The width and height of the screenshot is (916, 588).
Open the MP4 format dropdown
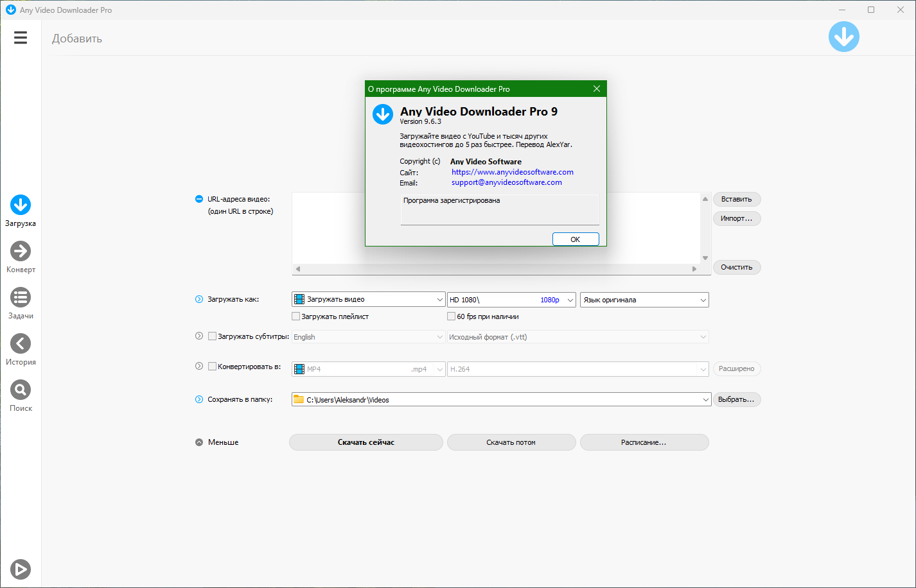[369, 369]
